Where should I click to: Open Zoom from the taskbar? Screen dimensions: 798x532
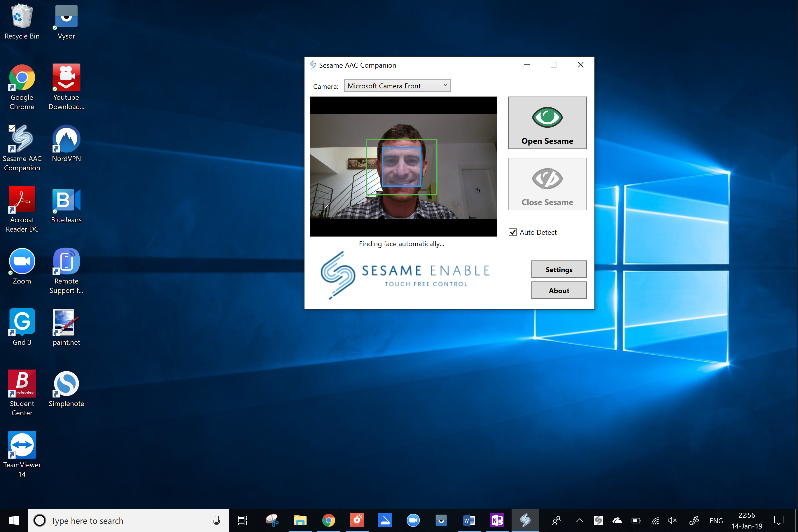coord(413,520)
